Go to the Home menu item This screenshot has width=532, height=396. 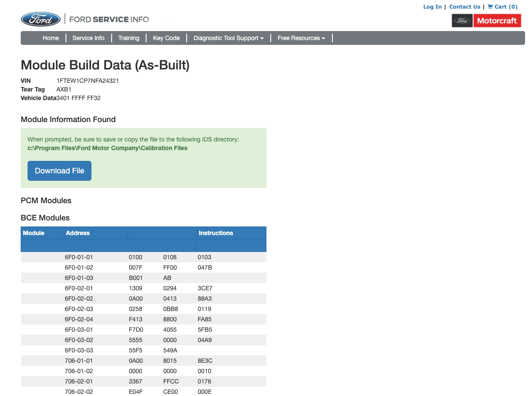point(51,38)
